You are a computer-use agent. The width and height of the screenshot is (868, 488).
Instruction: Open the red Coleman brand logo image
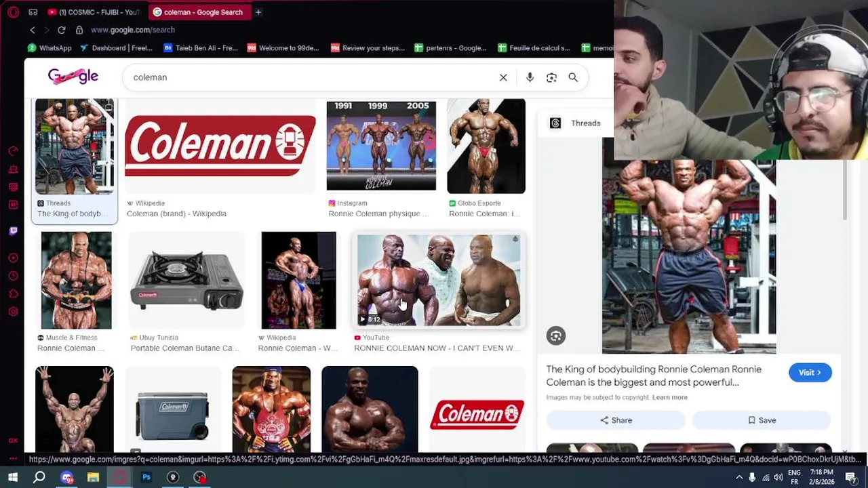220,146
